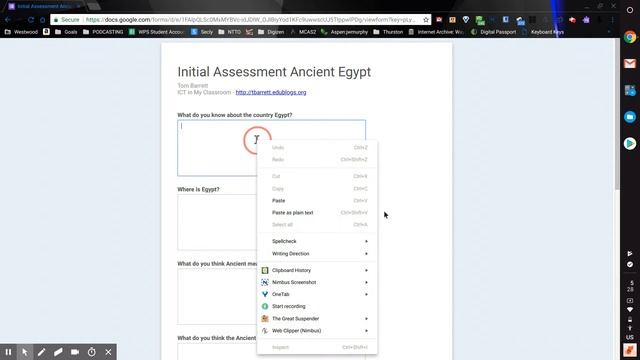Open the Digital Passport bookmark

pos(493,32)
